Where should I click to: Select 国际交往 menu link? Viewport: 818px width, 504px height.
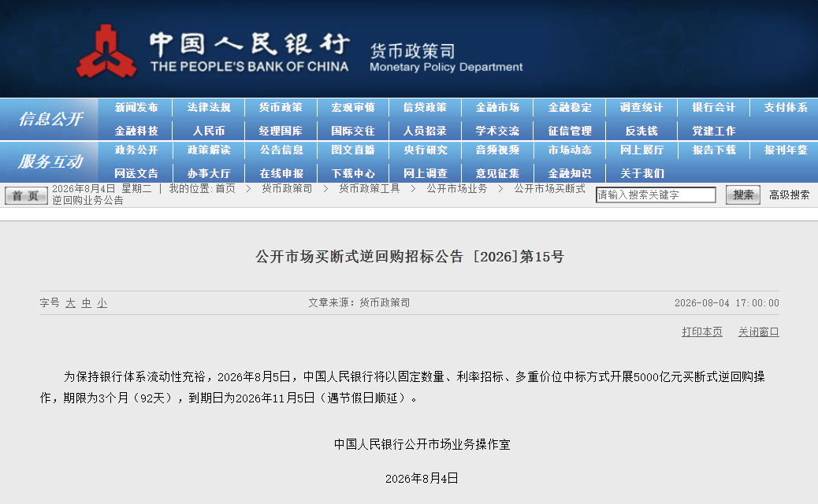click(x=353, y=131)
